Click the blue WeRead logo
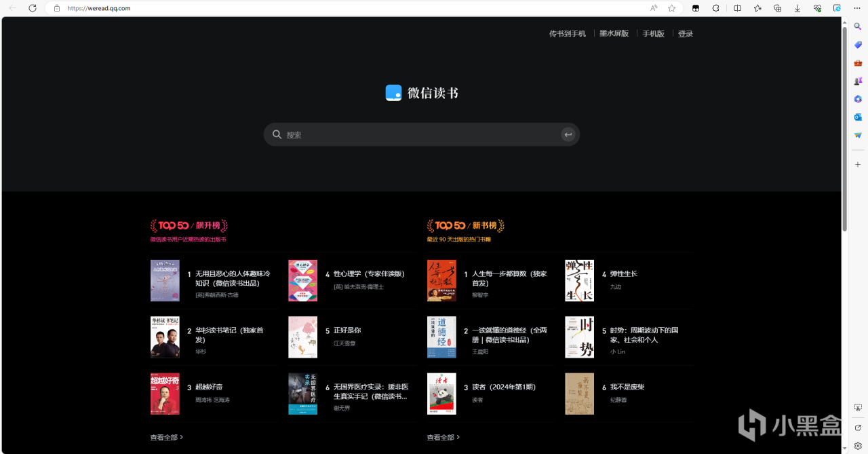 coord(393,93)
